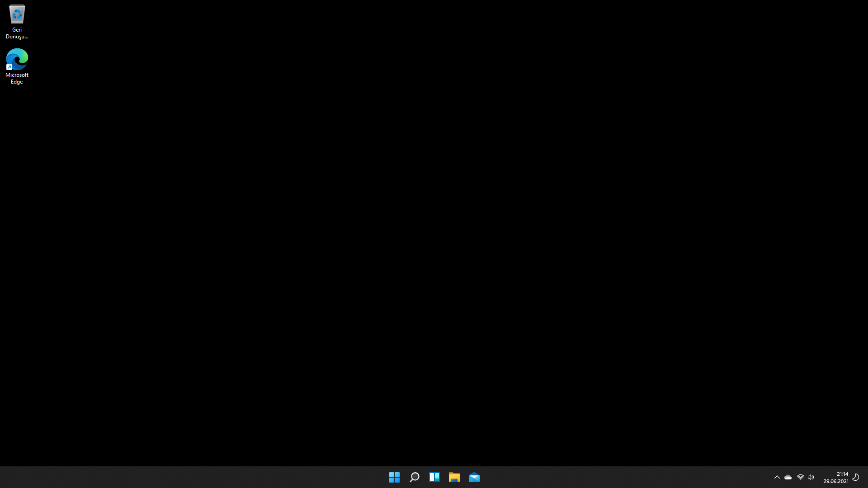The width and height of the screenshot is (868, 488).
Task: Open the Mail app on taskbar
Action: [474, 477]
